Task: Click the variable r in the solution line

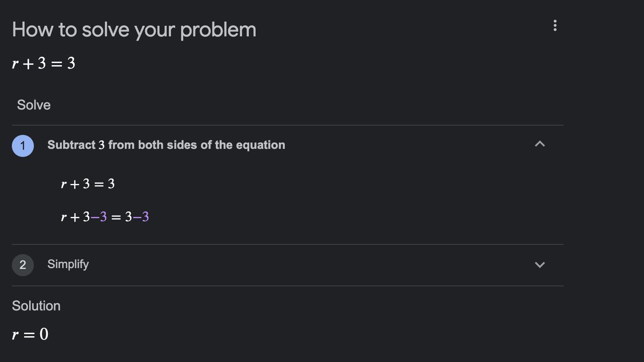Action: point(15,335)
